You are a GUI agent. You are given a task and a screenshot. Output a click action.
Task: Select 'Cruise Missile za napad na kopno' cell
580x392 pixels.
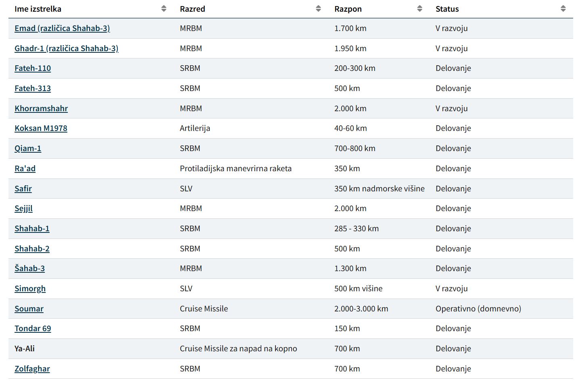[x=251, y=348]
